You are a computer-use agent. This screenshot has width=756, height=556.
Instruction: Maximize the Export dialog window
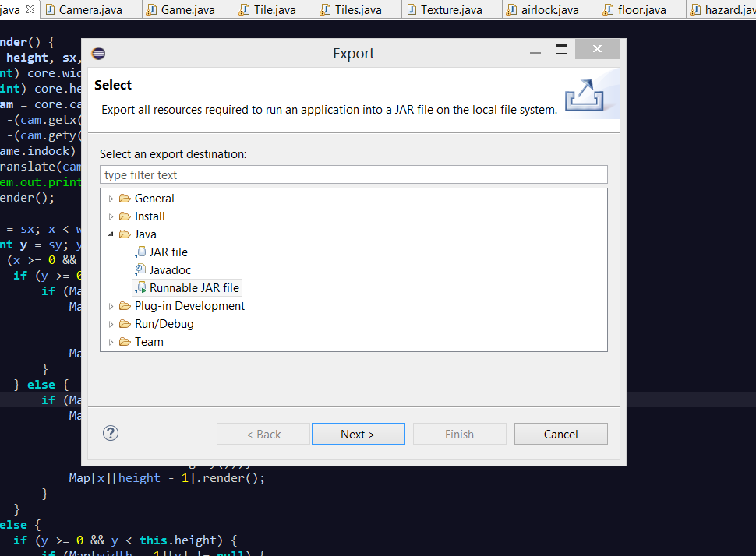click(x=561, y=49)
